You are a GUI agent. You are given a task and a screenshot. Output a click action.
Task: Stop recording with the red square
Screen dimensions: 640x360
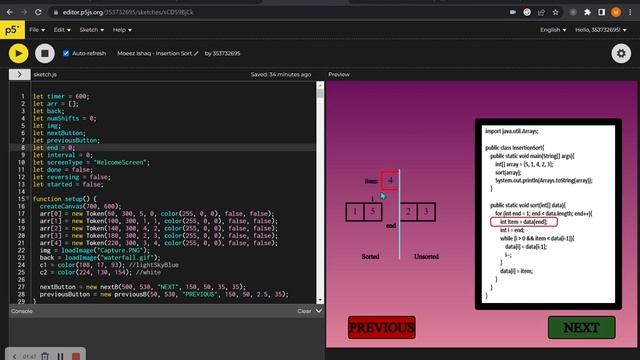click(76, 356)
